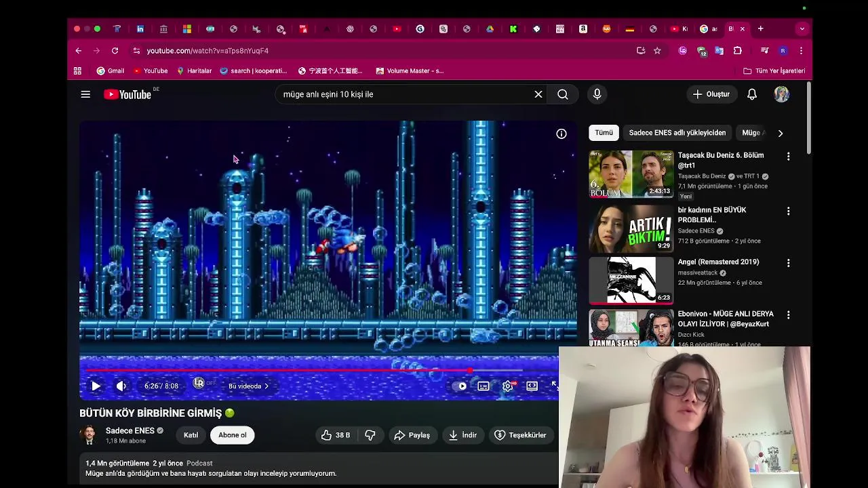Select the Müge A… filter chip
This screenshot has height=488, width=868.
tap(753, 133)
